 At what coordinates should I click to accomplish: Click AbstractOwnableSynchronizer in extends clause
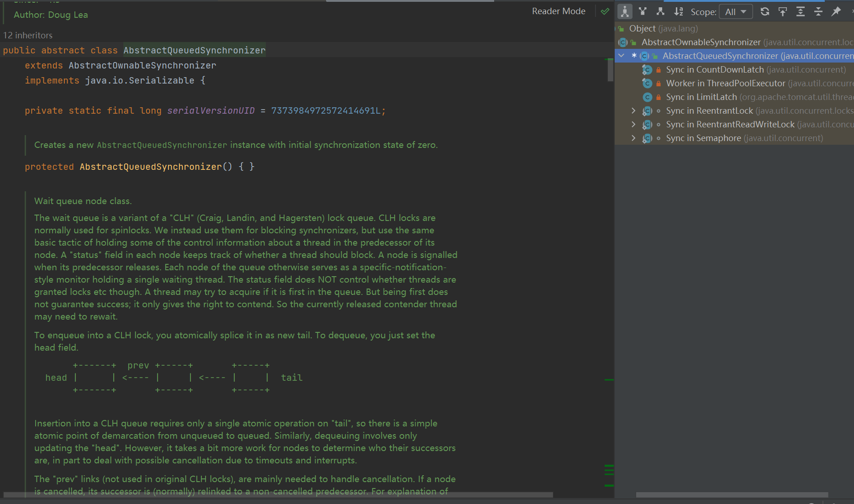142,65
